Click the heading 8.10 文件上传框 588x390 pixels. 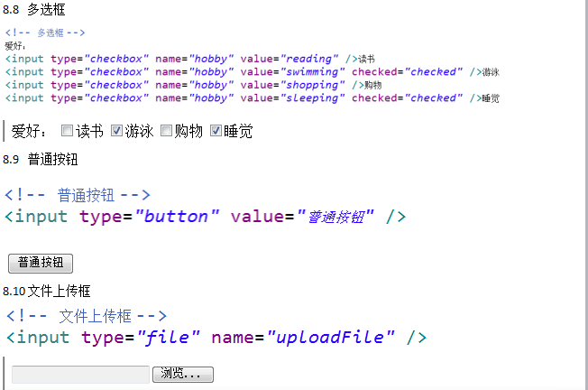47,291
